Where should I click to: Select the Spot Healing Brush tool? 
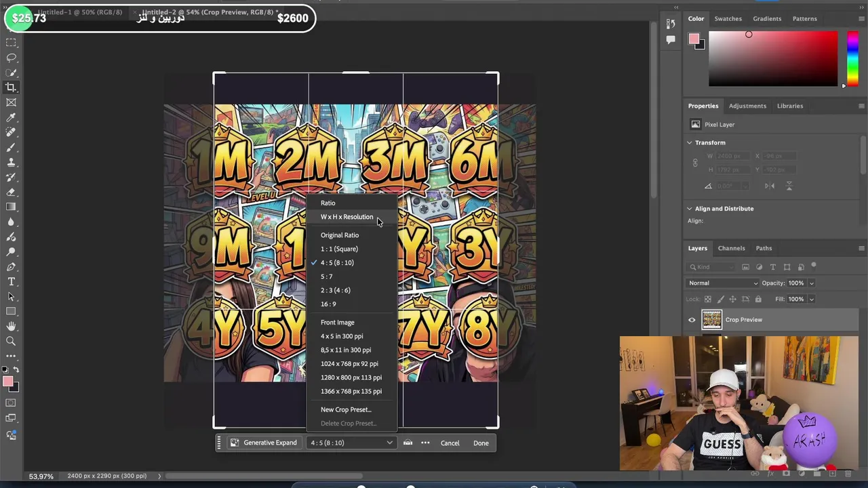tap(11, 132)
